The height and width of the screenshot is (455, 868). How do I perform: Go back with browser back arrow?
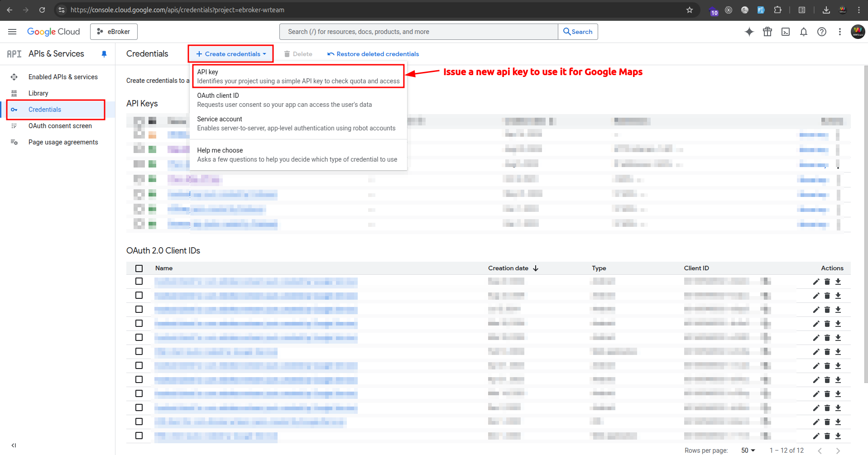tap(10, 10)
